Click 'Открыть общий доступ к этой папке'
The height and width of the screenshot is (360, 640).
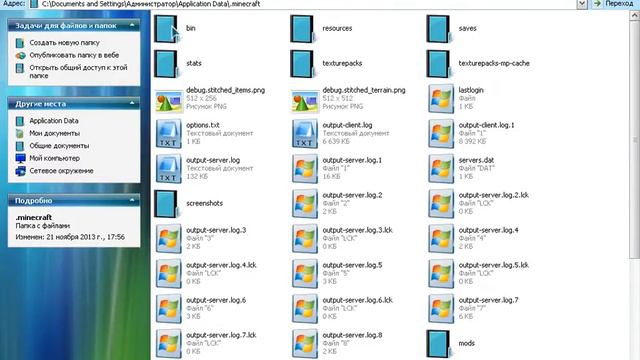(x=78, y=71)
